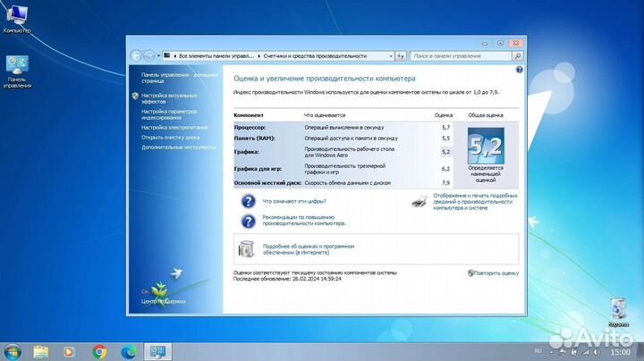
Task: Click question icon beside 'Что означают эти цифры?'
Action: point(248,201)
